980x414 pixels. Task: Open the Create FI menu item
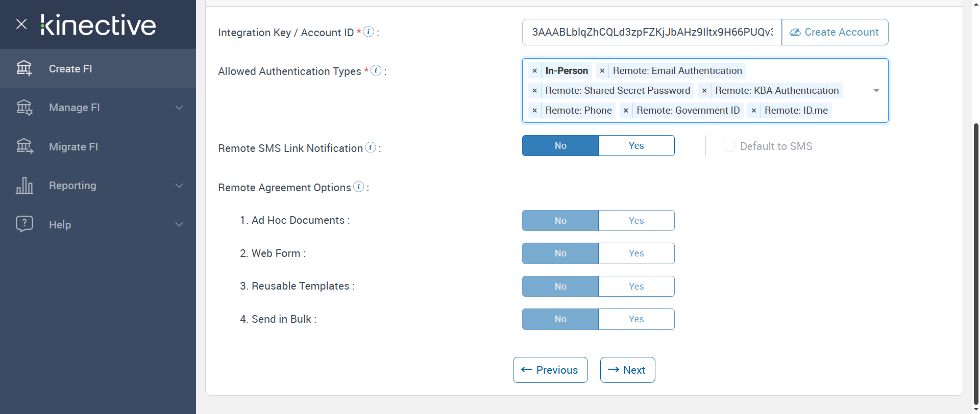tap(70, 69)
